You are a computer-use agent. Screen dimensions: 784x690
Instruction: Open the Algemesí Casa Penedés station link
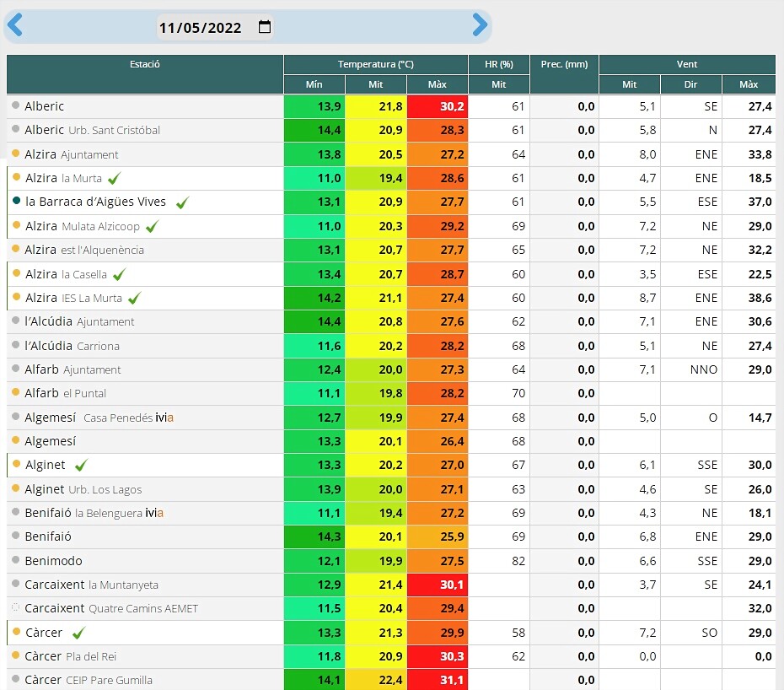click(99, 418)
